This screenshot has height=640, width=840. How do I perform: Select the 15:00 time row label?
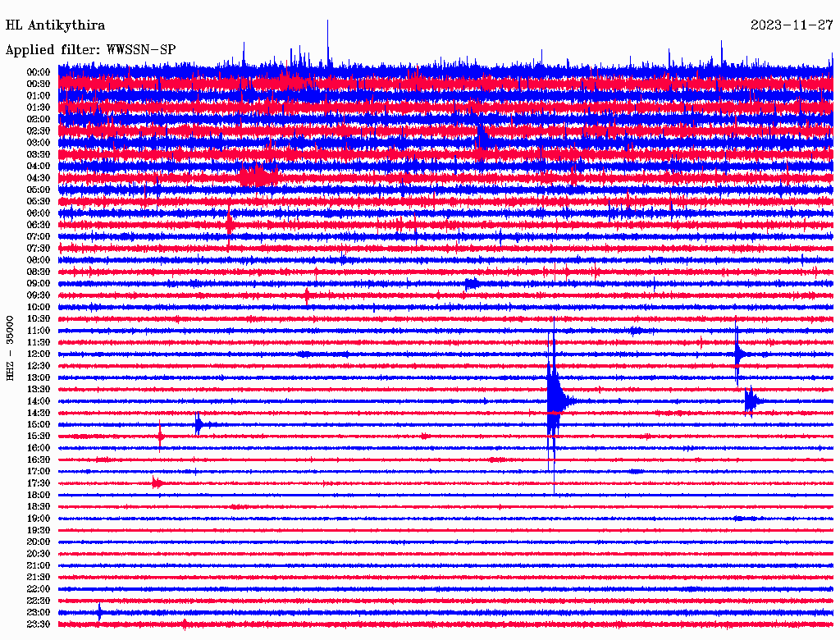point(39,424)
